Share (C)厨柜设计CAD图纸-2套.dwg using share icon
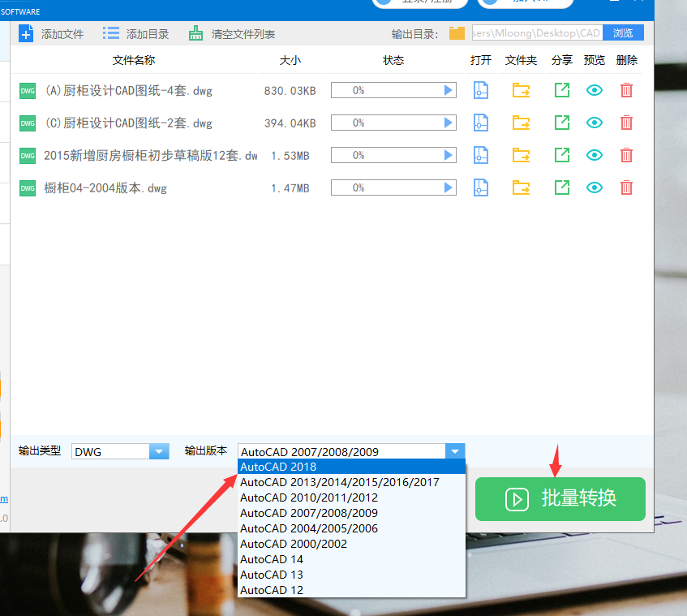Image resolution: width=687 pixels, height=616 pixels. click(562, 123)
